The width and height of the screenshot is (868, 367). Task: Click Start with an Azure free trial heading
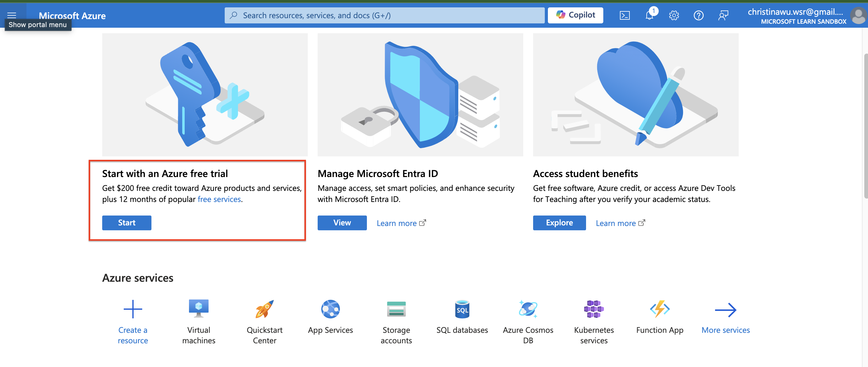(x=165, y=173)
